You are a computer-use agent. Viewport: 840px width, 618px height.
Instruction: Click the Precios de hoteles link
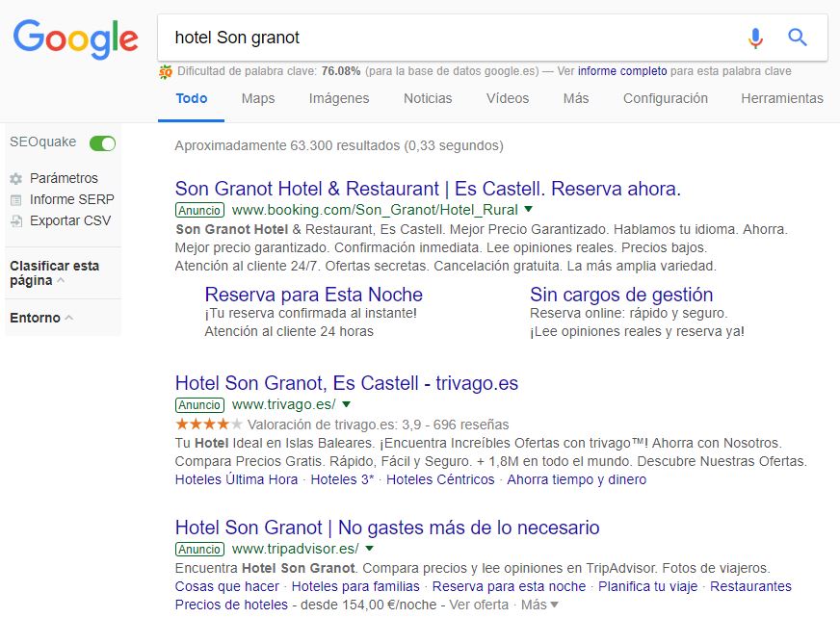[x=231, y=605]
